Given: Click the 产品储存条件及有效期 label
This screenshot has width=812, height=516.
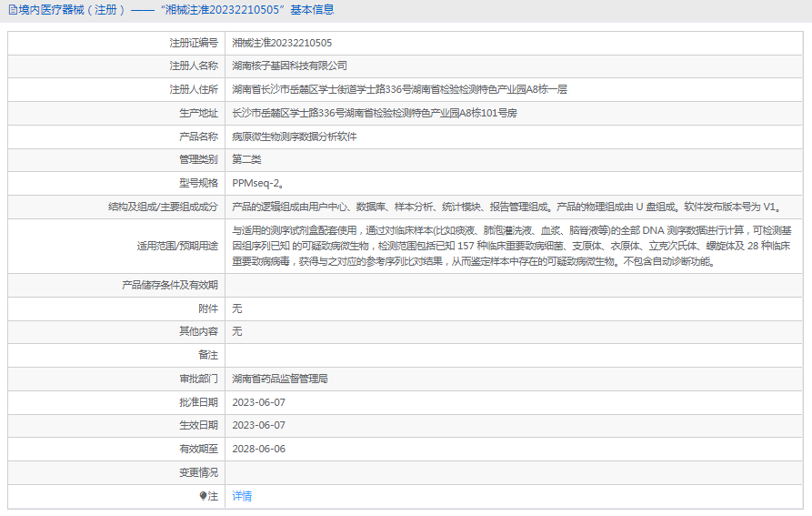Looking at the screenshot, I should 170,286.
